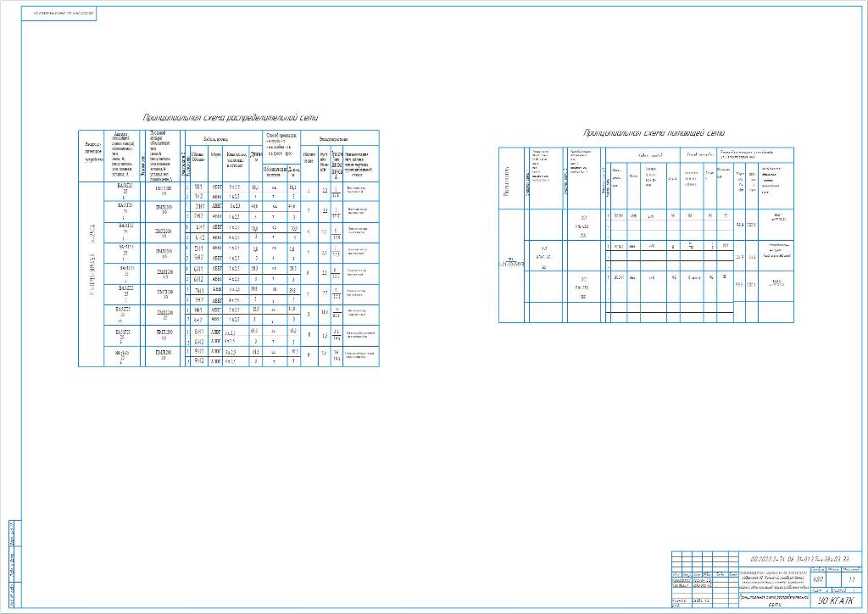Click cable designation "1Н1" in the distribution table
The width and height of the screenshot is (868, 614).
(x=198, y=187)
